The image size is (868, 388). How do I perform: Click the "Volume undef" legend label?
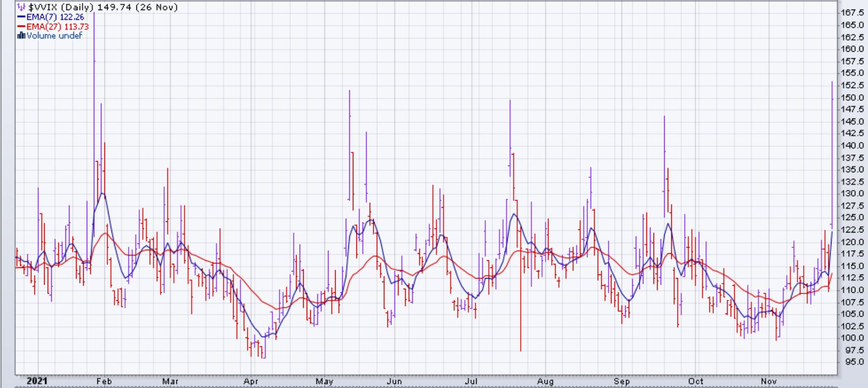coord(54,35)
